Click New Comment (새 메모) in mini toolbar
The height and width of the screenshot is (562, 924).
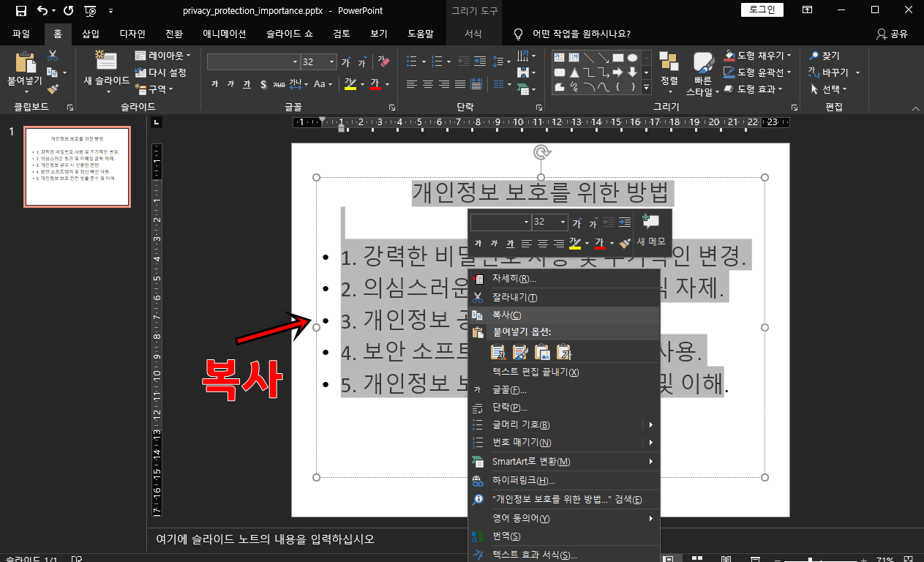650,230
